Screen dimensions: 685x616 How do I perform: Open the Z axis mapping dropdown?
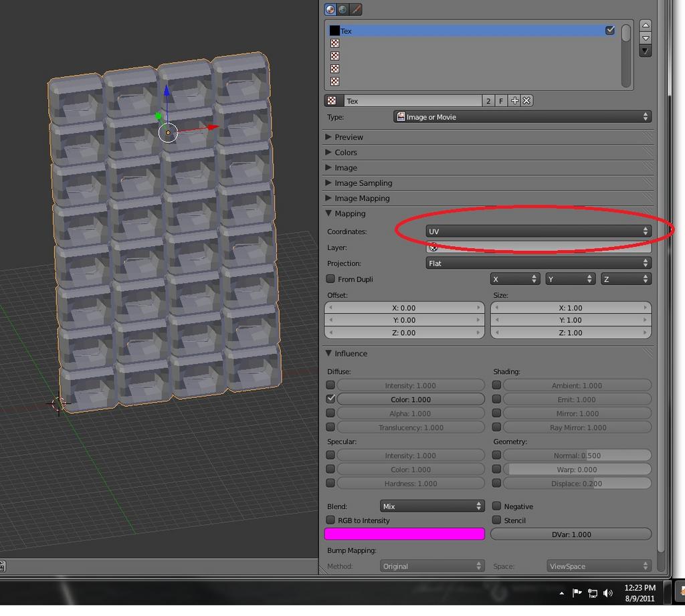[x=626, y=279]
